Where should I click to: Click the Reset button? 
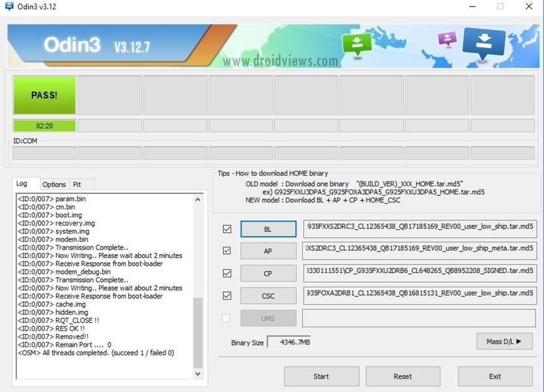click(403, 376)
